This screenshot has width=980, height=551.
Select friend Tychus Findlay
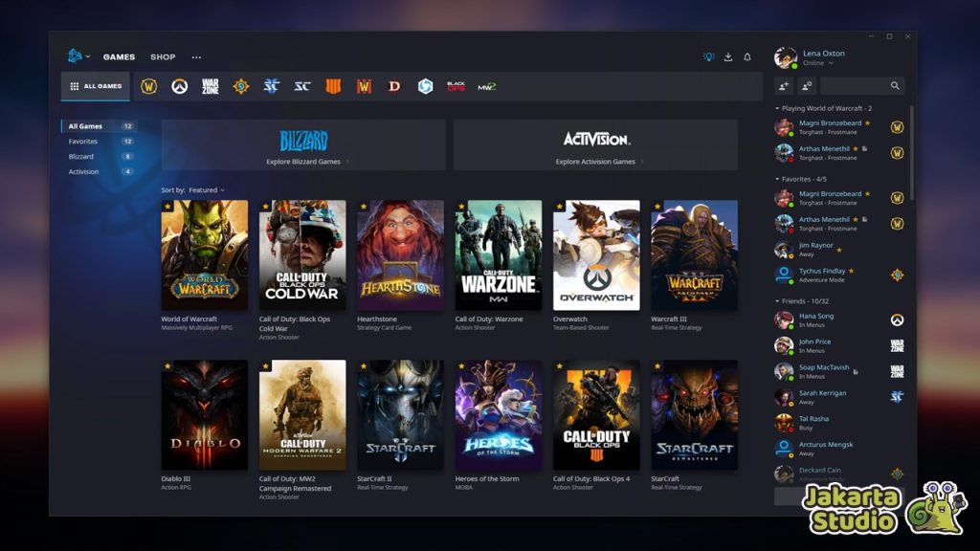click(839, 275)
